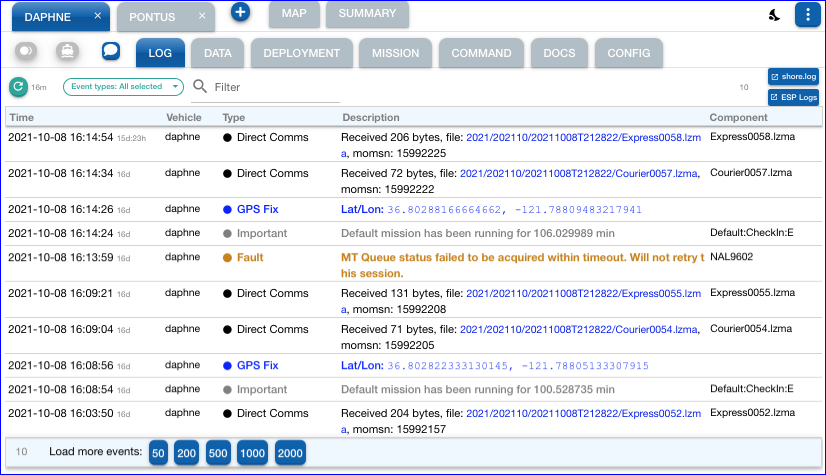The image size is (826, 475).
Task: Open the three-dot overflow menu
Action: (x=807, y=14)
